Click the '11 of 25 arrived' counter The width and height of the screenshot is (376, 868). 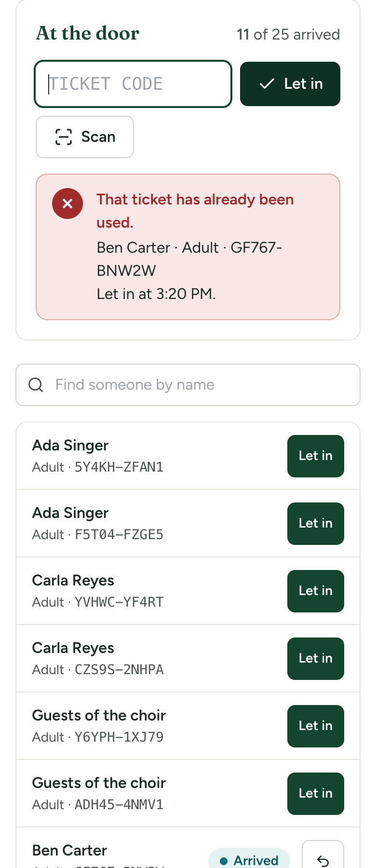pyautogui.click(x=288, y=35)
